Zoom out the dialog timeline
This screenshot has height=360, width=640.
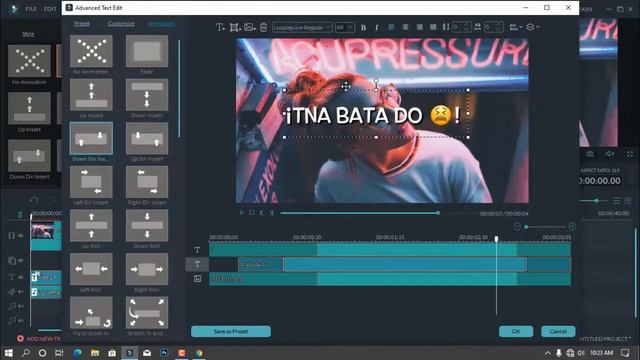coord(517,226)
